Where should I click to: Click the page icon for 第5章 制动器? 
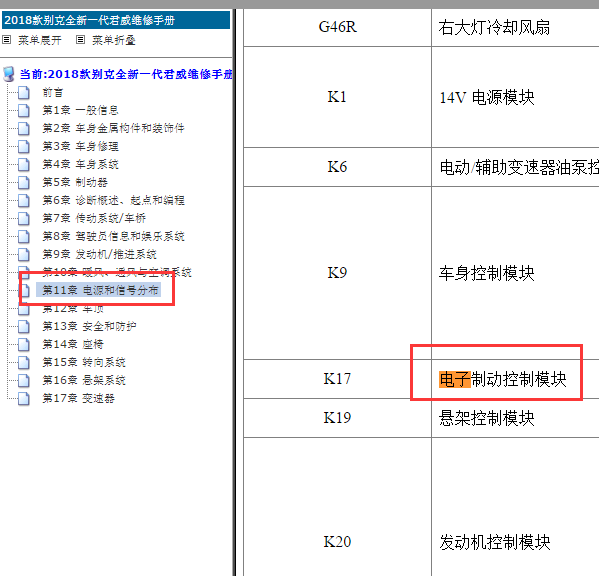point(24,182)
